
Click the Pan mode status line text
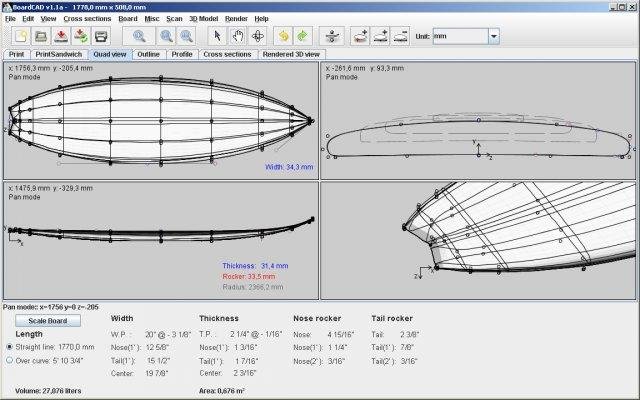[x=51, y=307]
